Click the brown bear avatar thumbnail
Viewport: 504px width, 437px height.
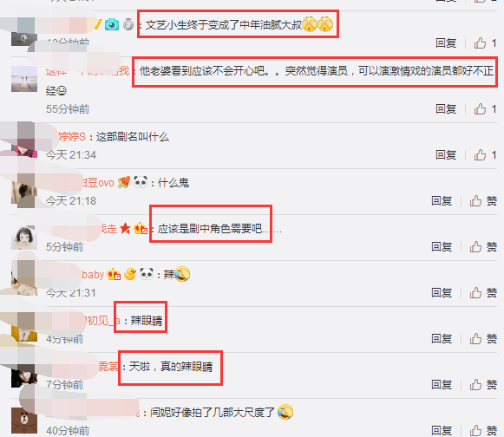[24, 421]
